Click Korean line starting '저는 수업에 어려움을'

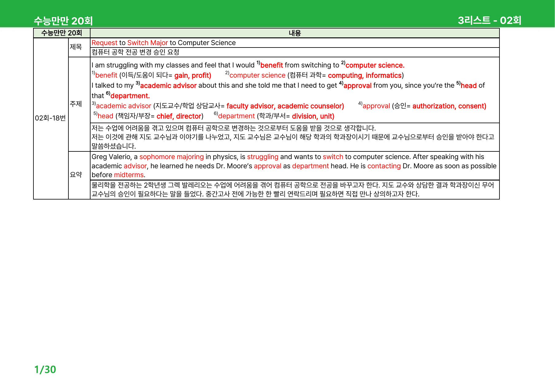tap(233, 128)
